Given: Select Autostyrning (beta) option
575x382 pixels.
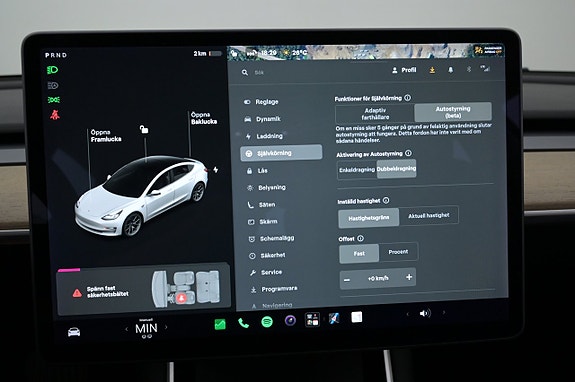Looking at the screenshot, I should [x=453, y=112].
